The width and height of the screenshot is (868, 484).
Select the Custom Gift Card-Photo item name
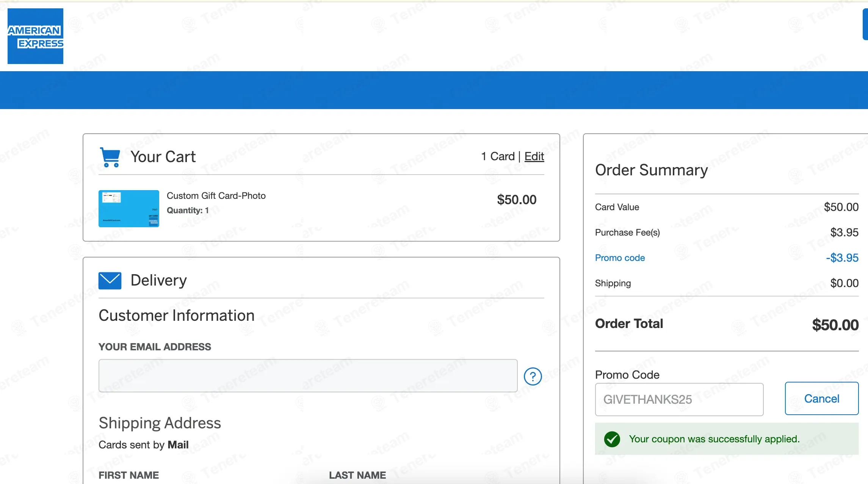(x=216, y=196)
